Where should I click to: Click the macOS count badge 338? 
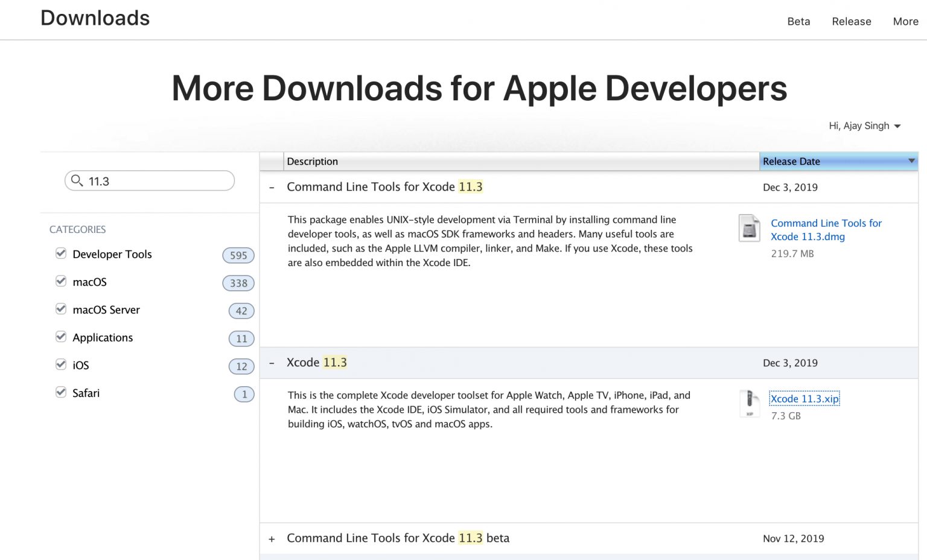coord(238,283)
